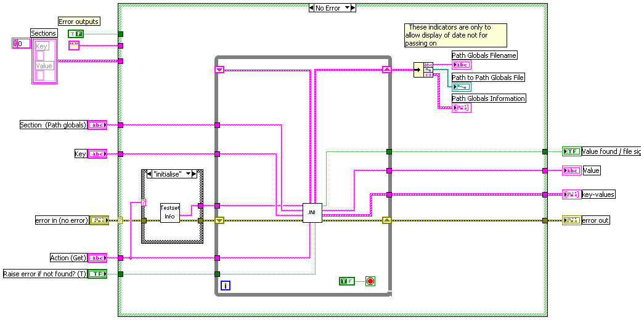Select the error in (no error) cluster terminal
The width and height of the screenshot is (644, 320).
pyautogui.click(x=99, y=220)
